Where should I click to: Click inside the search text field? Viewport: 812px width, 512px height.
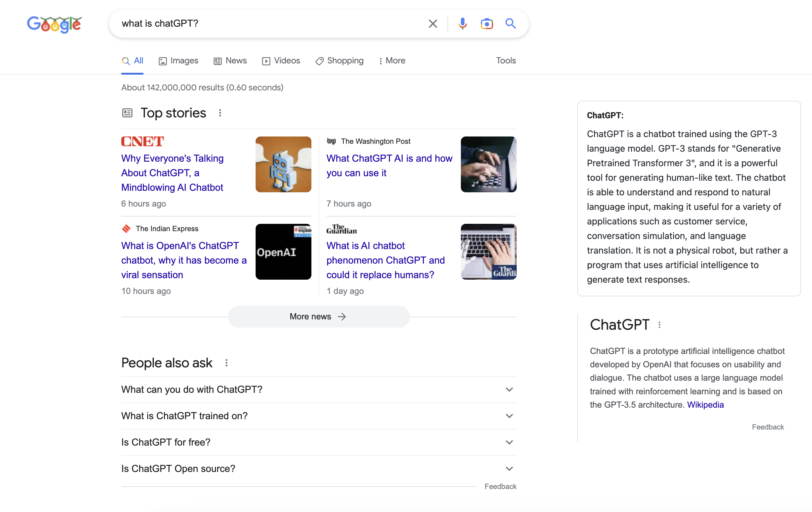(x=270, y=24)
